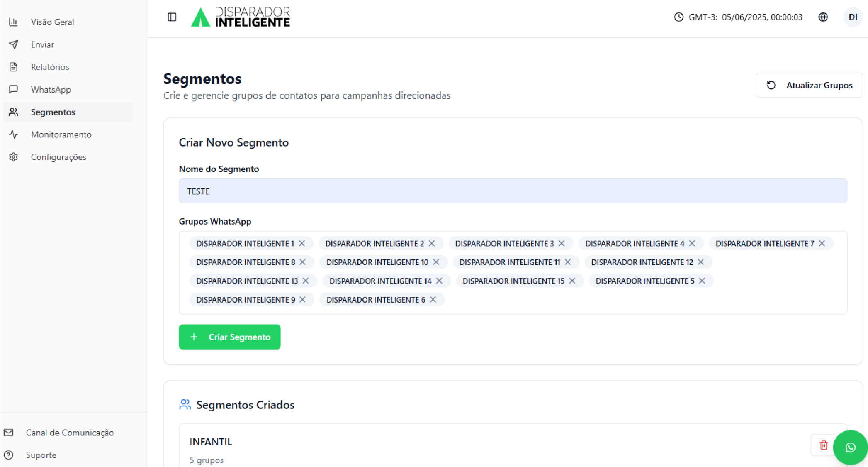868x467 pixels.
Task: Open the DI user avatar menu
Action: tap(853, 17)
